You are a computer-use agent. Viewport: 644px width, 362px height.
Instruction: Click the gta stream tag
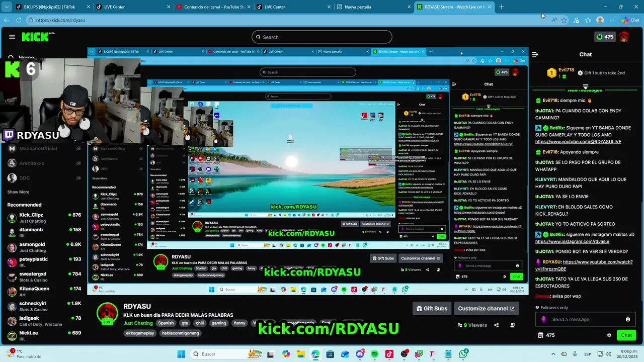185,323
